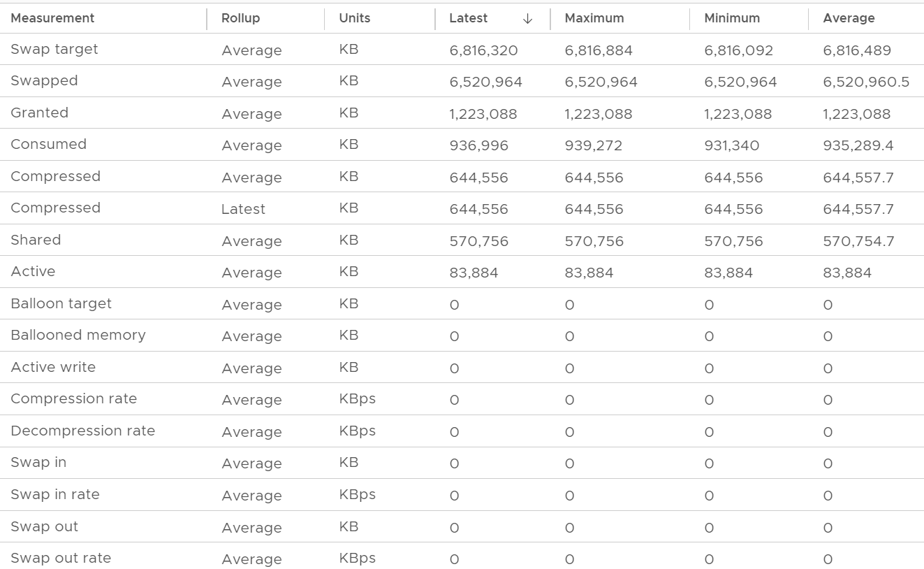Select the Compression rate row

click(x=462, y=399)
